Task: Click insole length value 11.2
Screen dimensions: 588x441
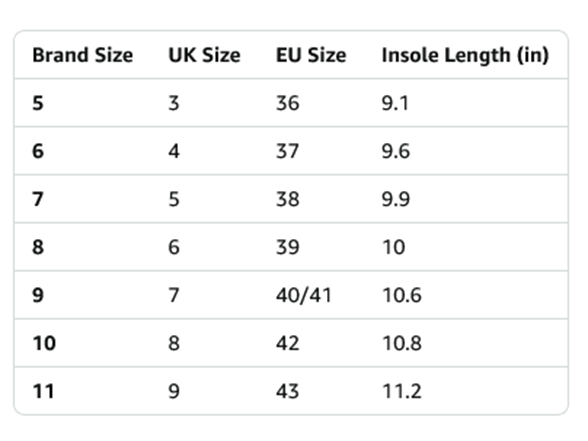Action: (402, 391)
